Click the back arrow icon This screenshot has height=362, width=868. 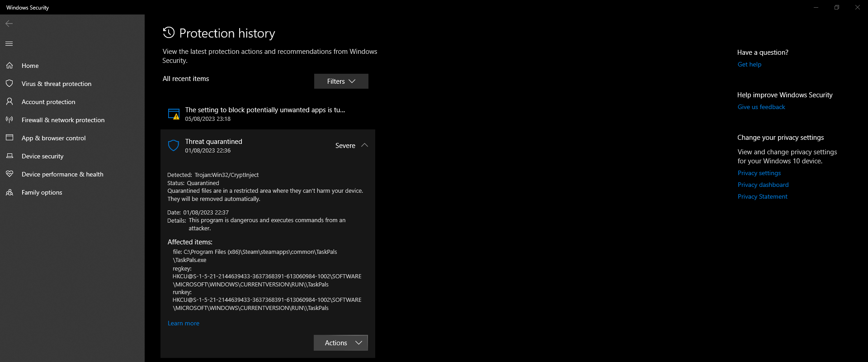pos(9,24)
